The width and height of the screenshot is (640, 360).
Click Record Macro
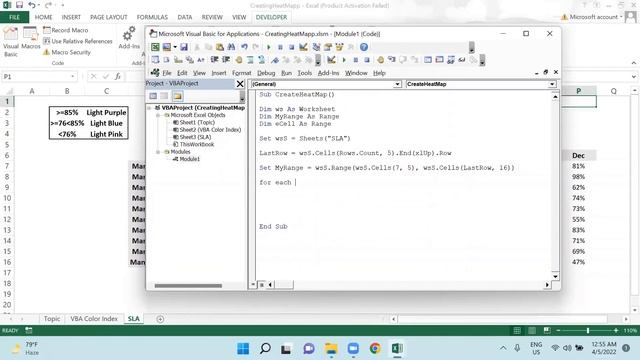click(x=66, y=30)
